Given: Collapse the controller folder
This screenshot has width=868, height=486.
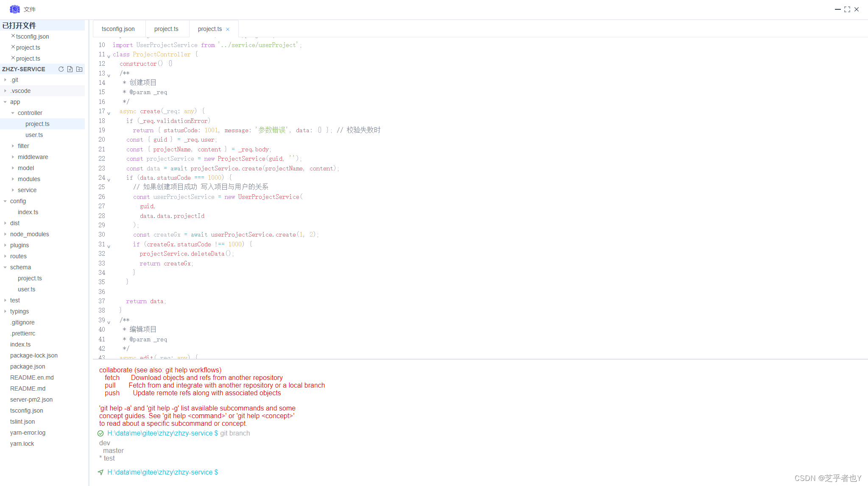Looking at the screenshot, I should coord(13,113).
